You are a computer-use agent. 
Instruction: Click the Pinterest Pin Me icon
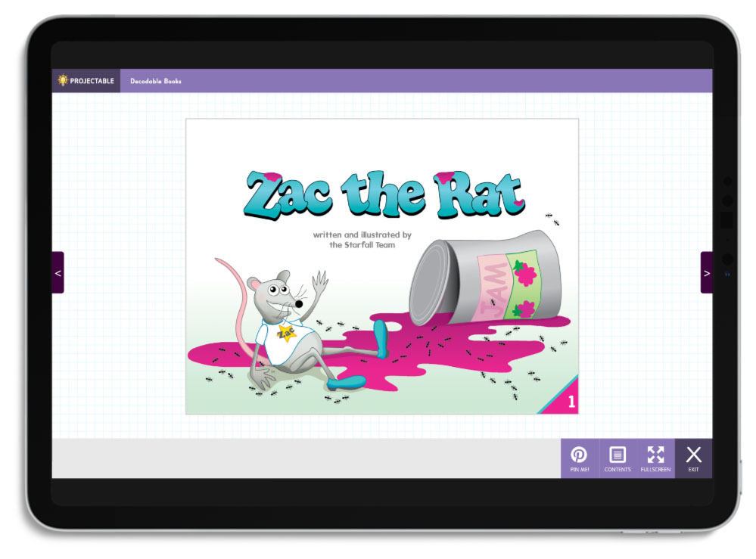(x=579, y=455)
